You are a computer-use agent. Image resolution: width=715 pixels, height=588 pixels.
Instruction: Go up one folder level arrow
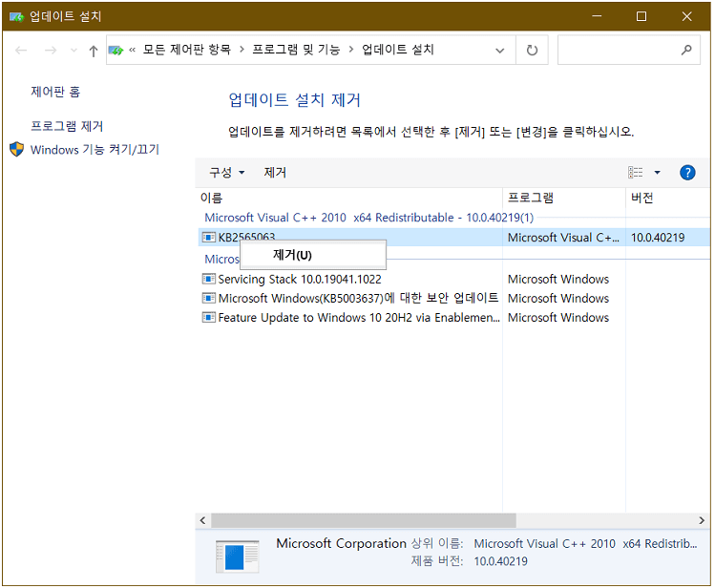pos(94,51)
